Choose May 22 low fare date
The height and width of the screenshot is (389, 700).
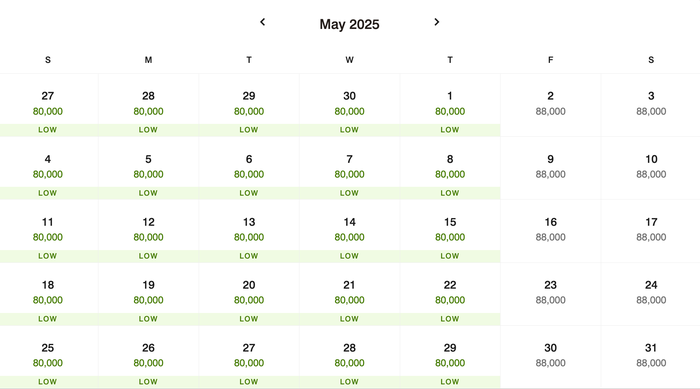[450, 294]
